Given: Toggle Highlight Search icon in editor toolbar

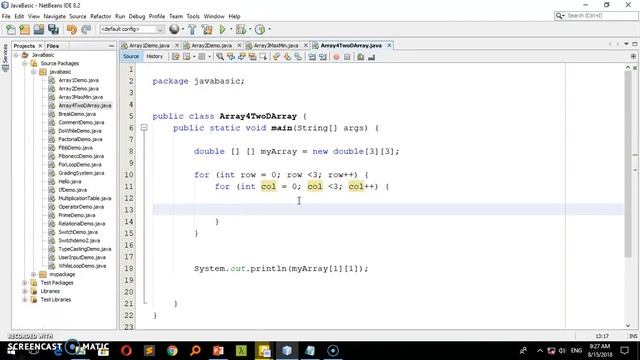Looking at the screenshot, I should click(253, 57).
